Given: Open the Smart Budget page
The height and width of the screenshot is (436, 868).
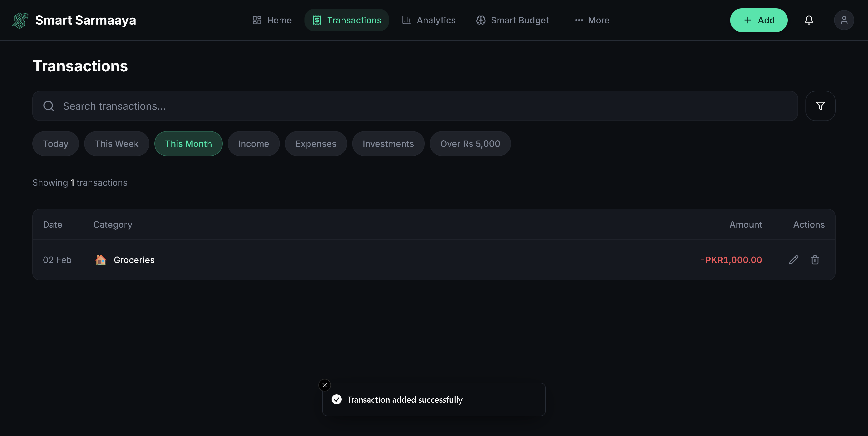Looking at the screenshot, I should (512, 20).
